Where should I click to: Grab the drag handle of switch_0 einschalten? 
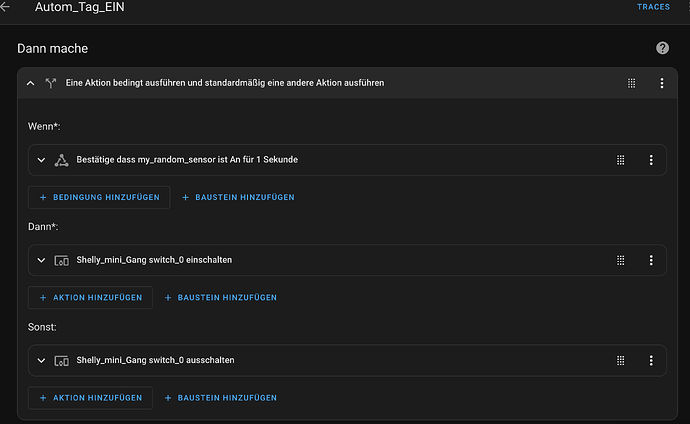click(620, 260)
